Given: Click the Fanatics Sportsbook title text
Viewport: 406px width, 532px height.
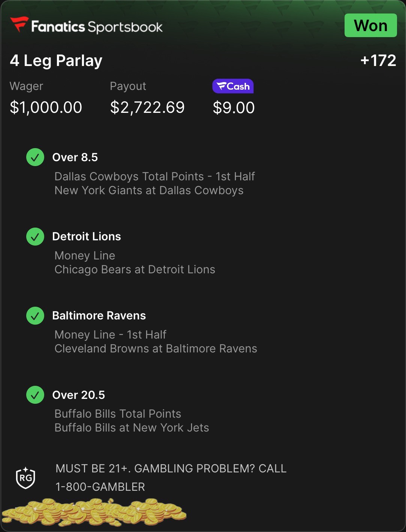Looking at the screenshot, I should pyautogui.click(x=97, y=27).
